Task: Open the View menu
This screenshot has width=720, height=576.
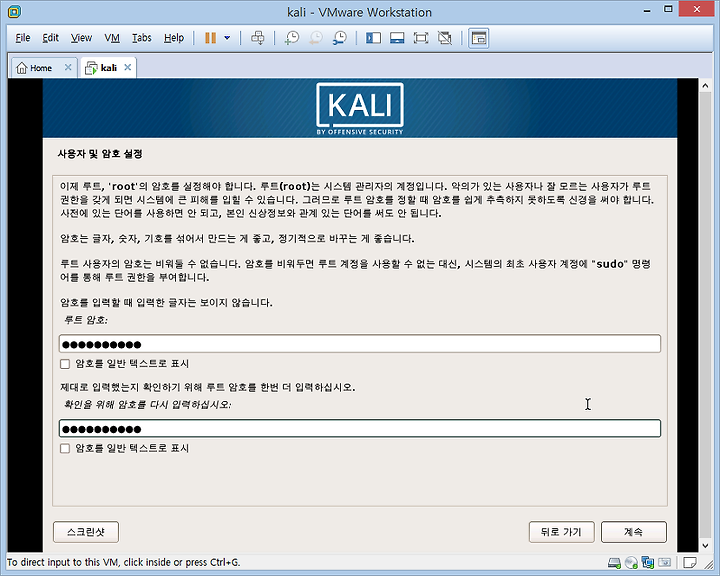Action: (x=81, y=38)
